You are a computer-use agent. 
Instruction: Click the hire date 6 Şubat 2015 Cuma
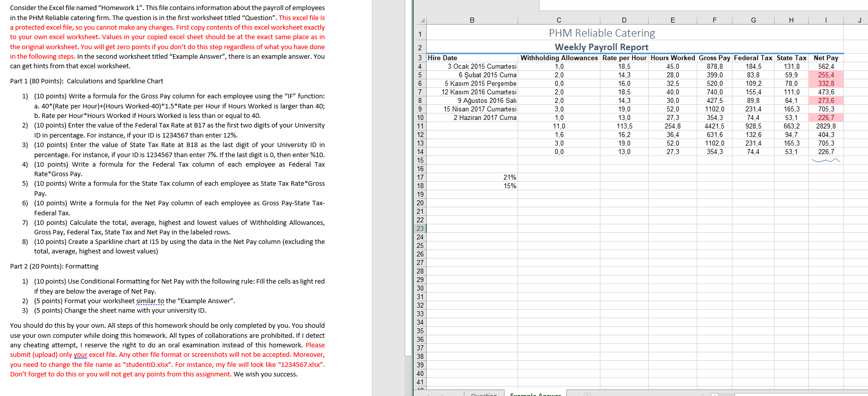coord(472,75)
